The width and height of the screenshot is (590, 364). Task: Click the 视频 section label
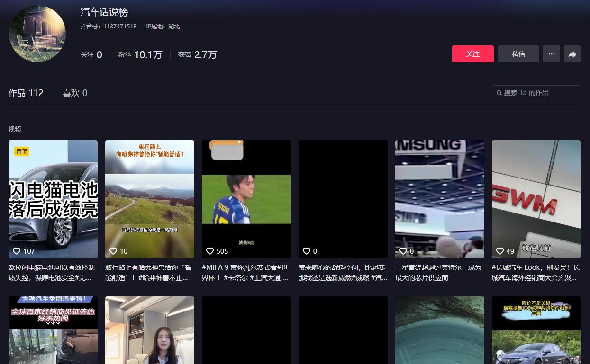[x=15, y=129]
